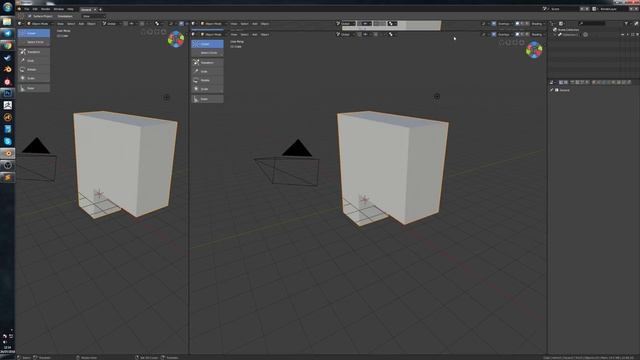This screenshot has width=640, height=360.
Task: Open Overlays dropdown in right viewport lower header
Action: click(x=504, y=34)
